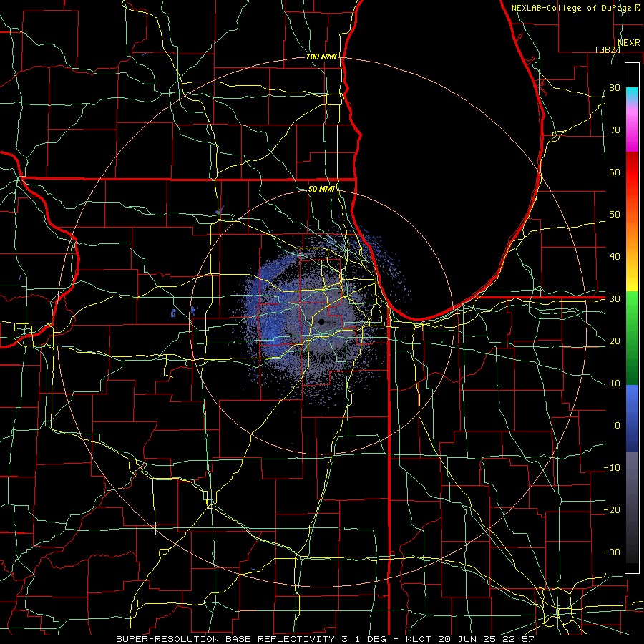Viewport: 644px width, 644px height.
Task: Click the -20 value on the dBZ scale
Action: (612, 509)
